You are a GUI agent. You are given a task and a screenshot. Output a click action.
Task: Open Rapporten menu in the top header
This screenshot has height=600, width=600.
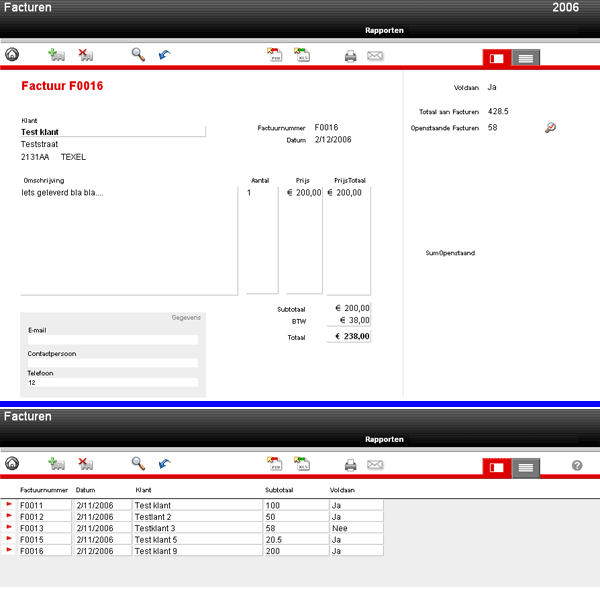(385, 31)
